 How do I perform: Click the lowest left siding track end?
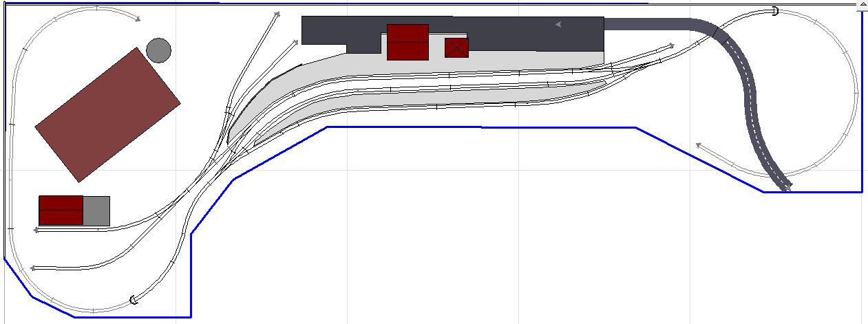[33, 268]
